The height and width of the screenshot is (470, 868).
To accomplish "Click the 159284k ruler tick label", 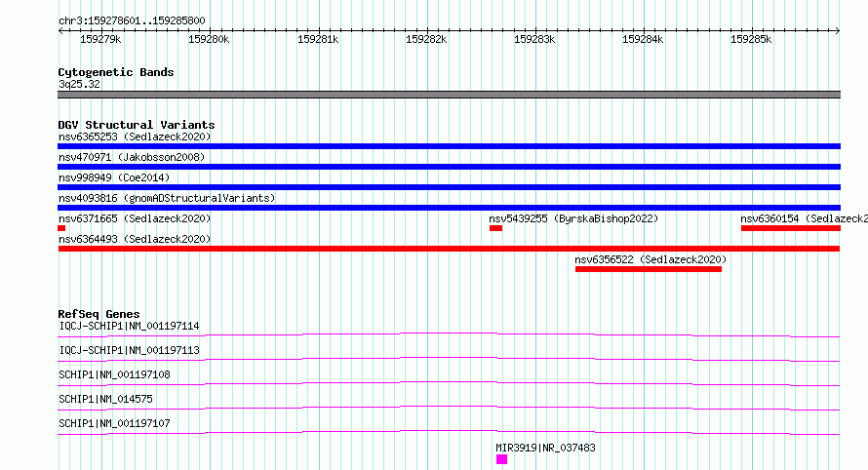I will 643,39.
